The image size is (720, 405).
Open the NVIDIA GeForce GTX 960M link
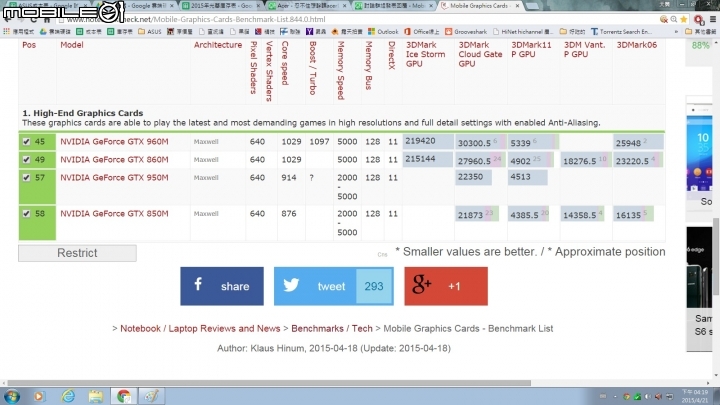114,141
